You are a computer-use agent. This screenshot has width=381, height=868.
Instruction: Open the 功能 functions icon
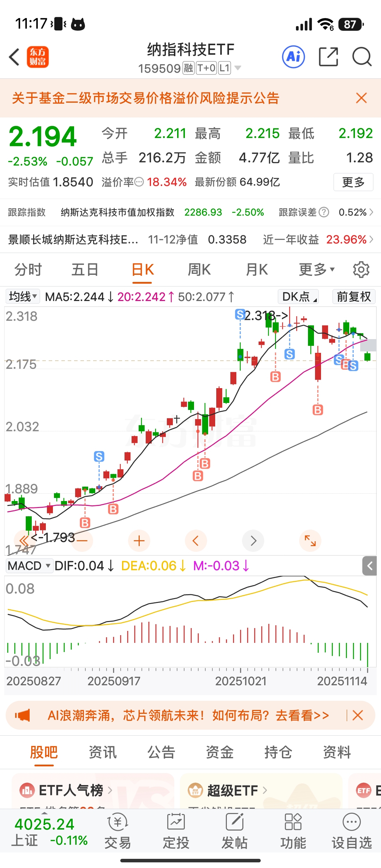click(x=293, y=831)
